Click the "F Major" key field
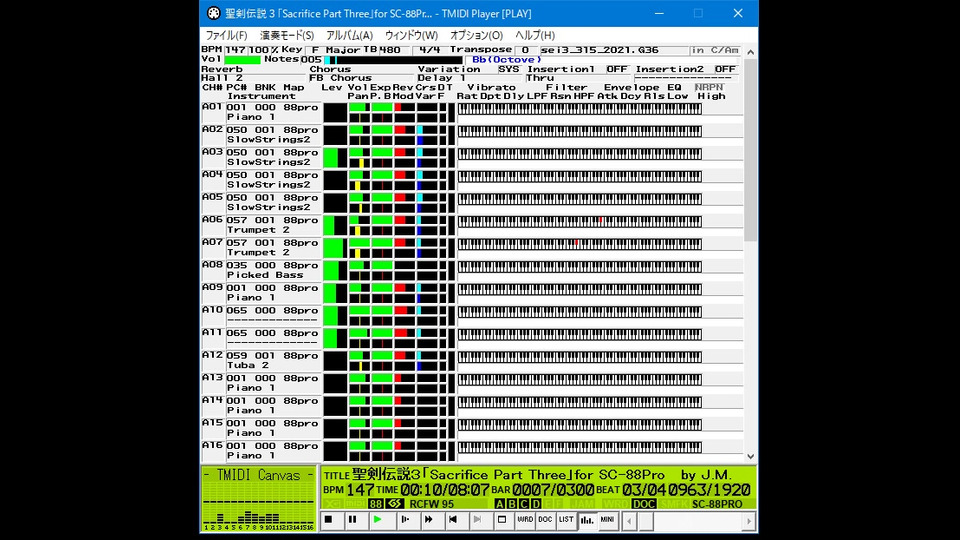The width and height of the screenshot is (960, 540). tap(336, 50)
